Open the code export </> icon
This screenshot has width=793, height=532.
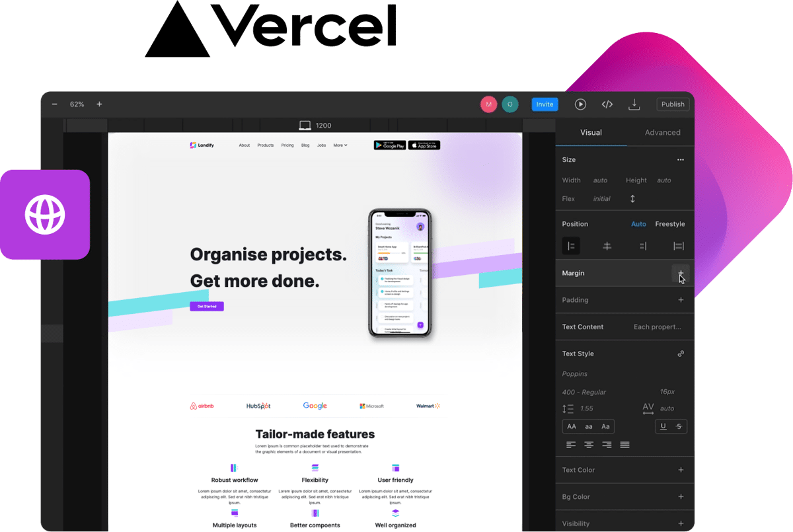tap(607, 104)
